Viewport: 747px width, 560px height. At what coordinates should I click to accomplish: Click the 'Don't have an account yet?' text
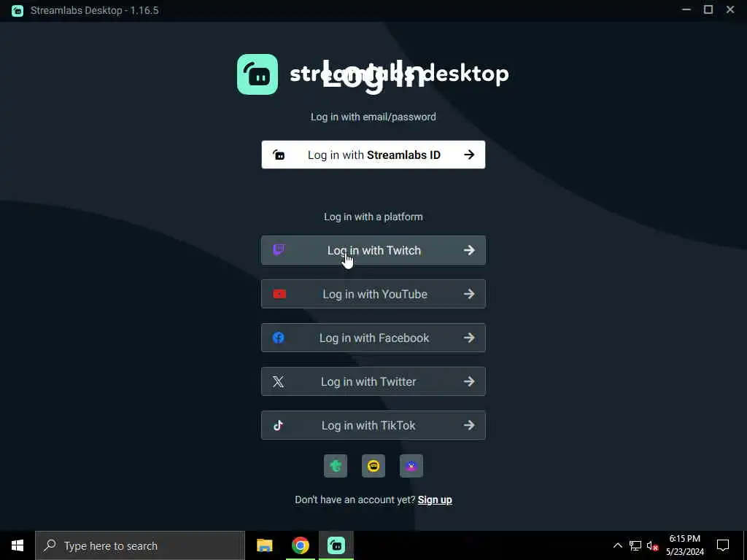tap(355, 499)
